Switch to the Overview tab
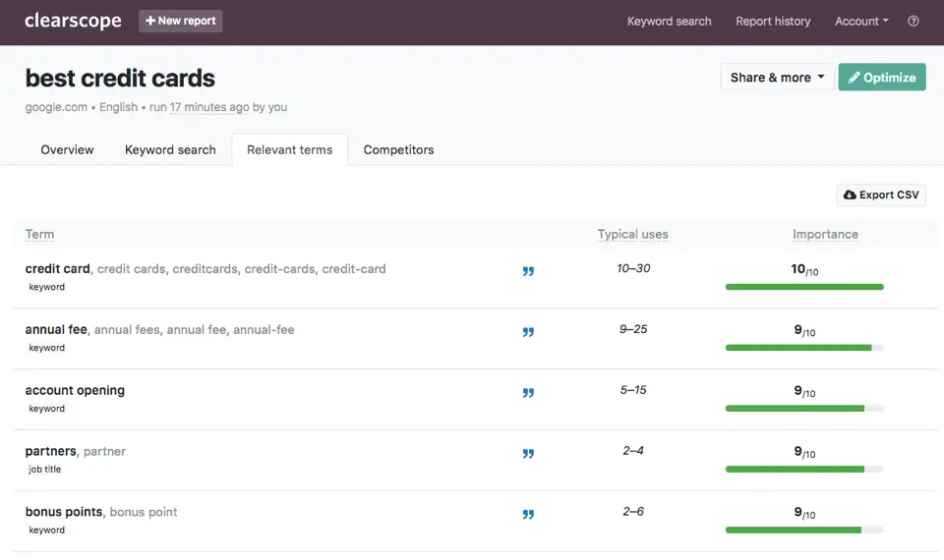944x560 pixels. coord(67,149)
